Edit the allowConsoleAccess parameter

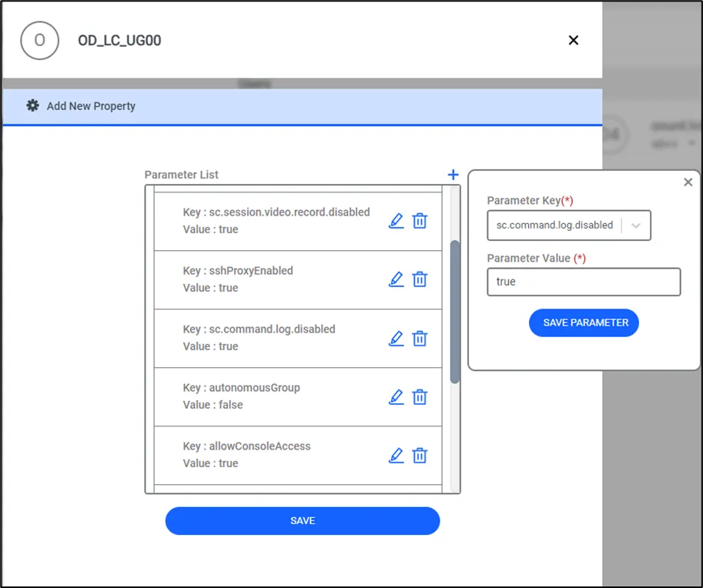click(397, 456)
